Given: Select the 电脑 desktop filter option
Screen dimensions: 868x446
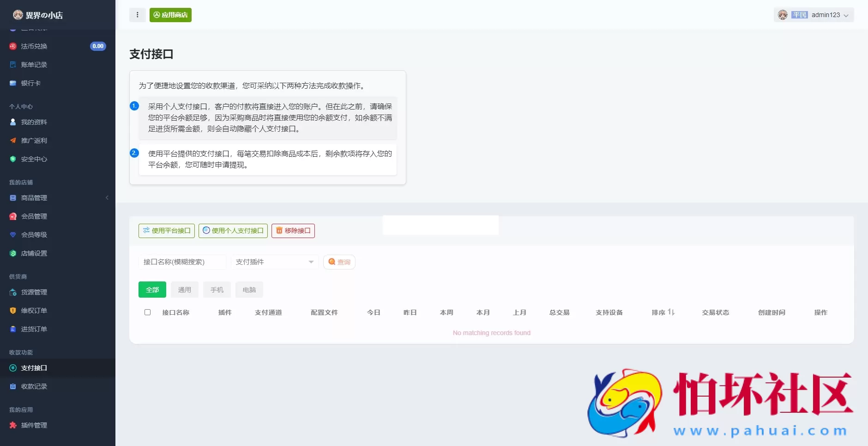Looking at the screenshot, I should (249, 289).
